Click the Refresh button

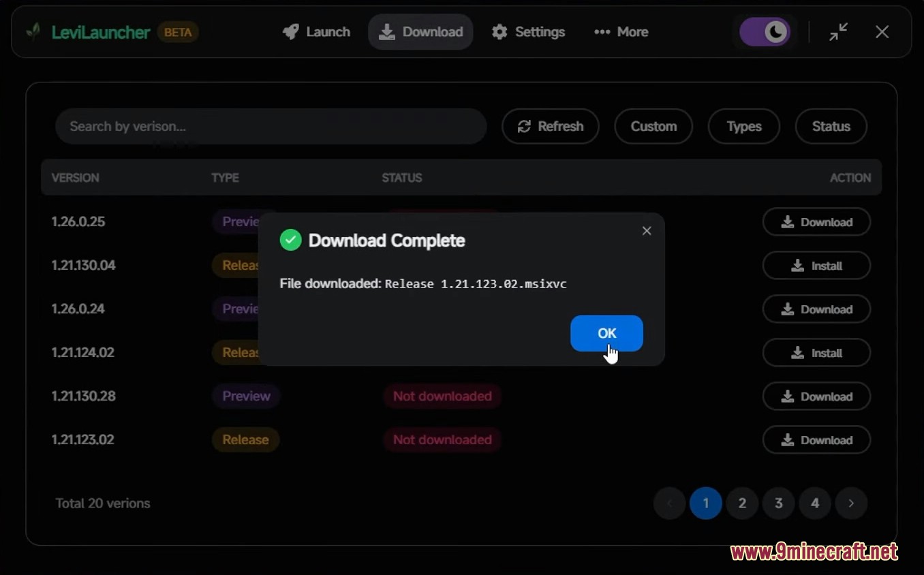(x=551, y=127)
